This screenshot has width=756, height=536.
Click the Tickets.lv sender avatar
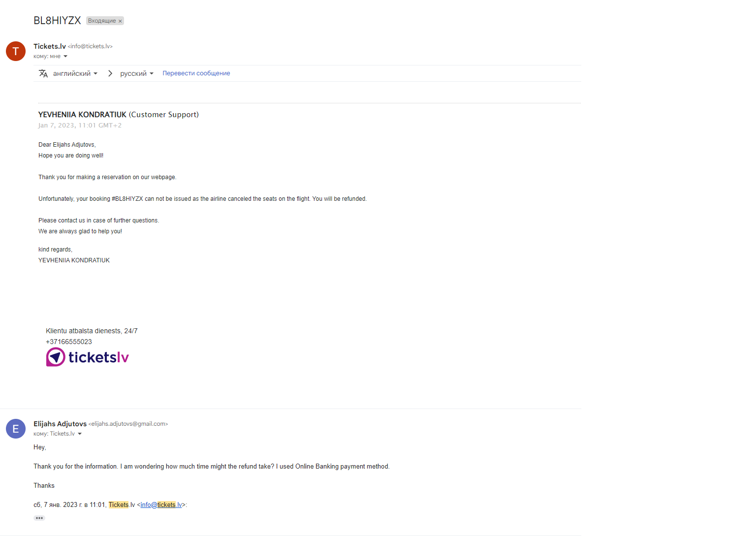coord(16,51)
